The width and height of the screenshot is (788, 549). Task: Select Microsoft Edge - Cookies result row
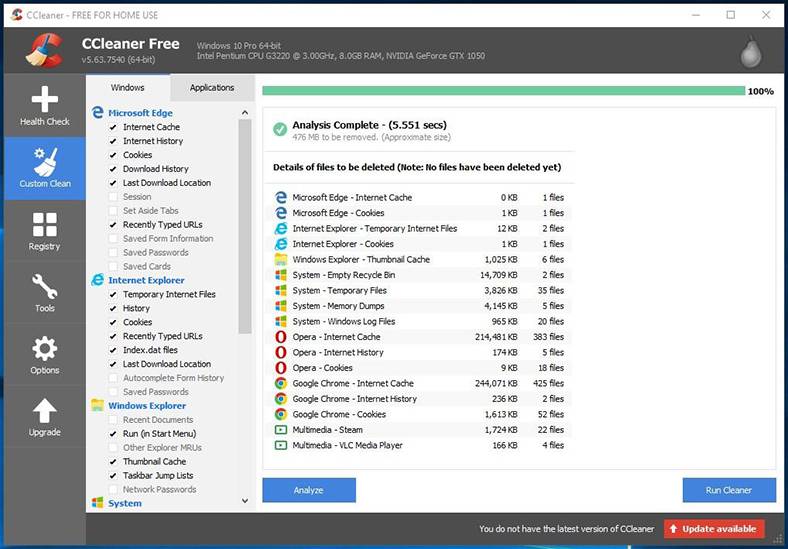tap(420, 213)
